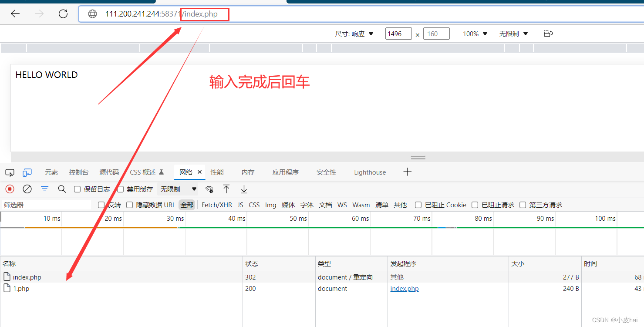Toggle device emulation icon in DevTools
The width and height of the screenshot is (644, 327).
point(27,172)
